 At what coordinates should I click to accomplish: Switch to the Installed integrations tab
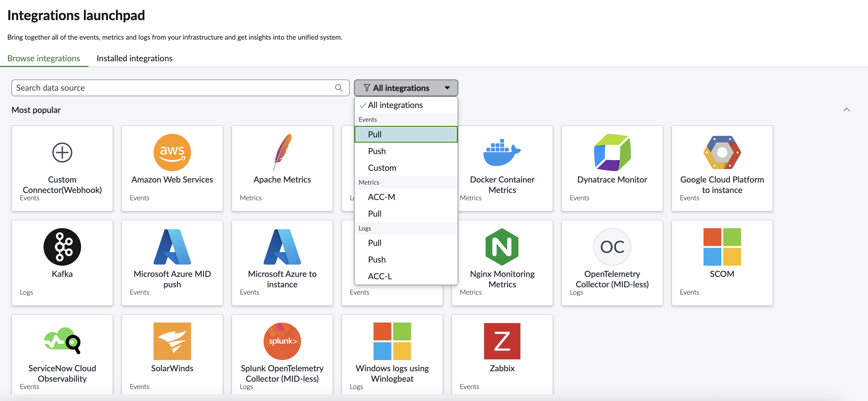pos(135,58)
